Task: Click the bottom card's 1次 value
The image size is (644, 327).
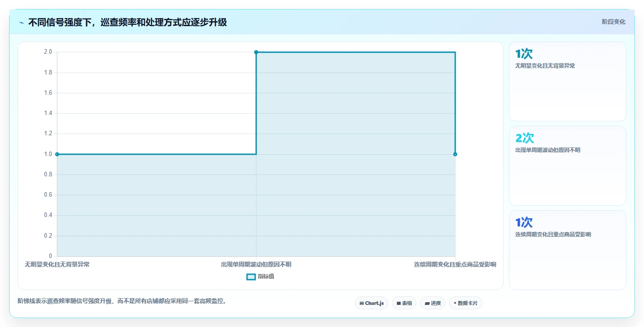Action: (524, 222)
